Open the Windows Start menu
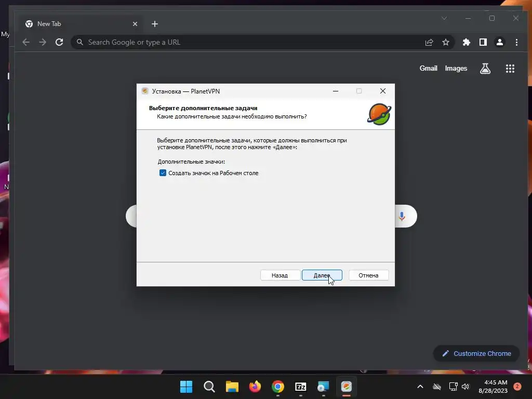 pyautogui.click(x=187, y=387)
